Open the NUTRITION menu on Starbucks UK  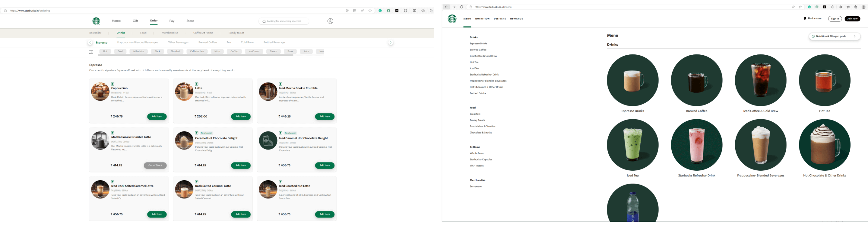click(x=482, y=19)
